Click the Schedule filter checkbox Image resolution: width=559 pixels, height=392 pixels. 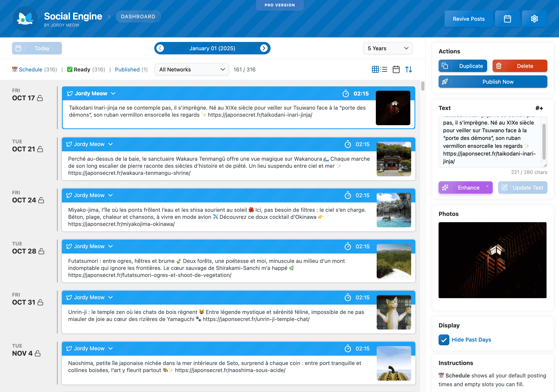[15, 69]
